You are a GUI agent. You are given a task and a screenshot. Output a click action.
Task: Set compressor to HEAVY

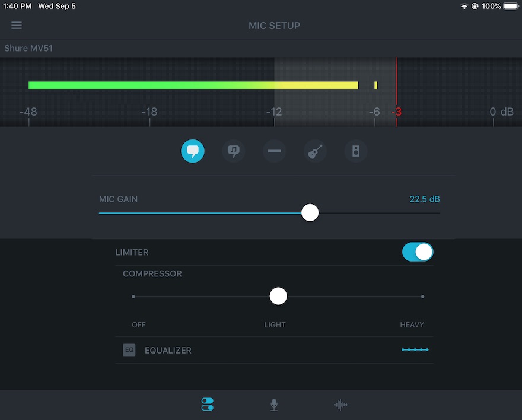422,296
